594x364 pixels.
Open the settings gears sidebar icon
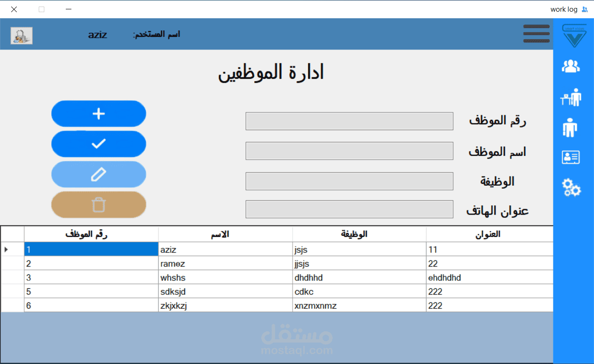[571, 187]
